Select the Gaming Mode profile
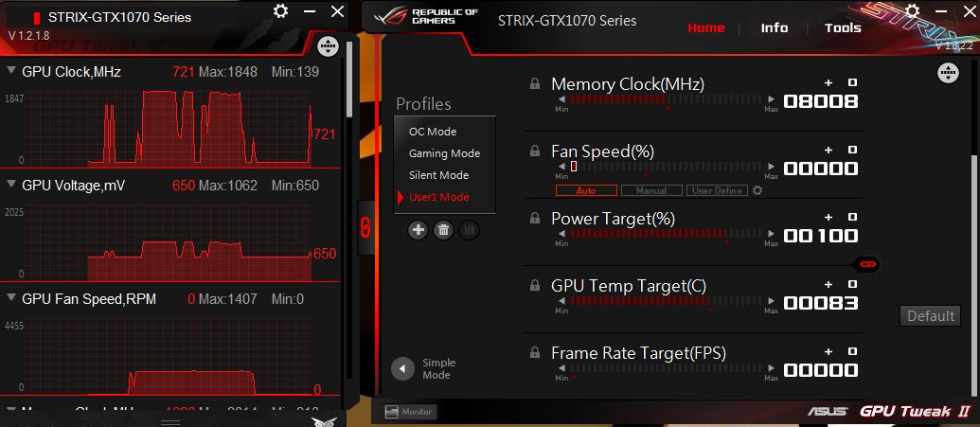 [444, 153]
